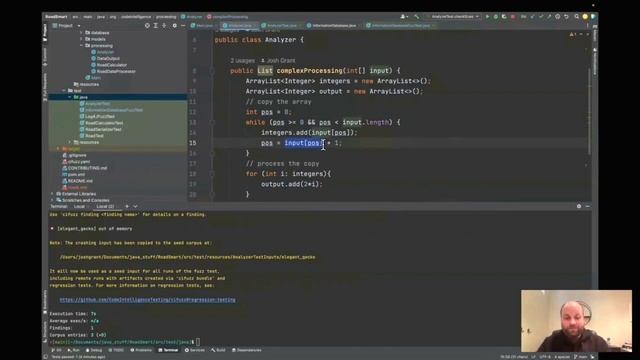Open the Project panel gear options

(x=175, y=26)
